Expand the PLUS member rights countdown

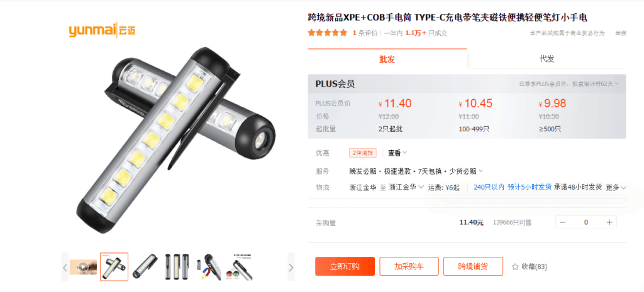[569, 84]
